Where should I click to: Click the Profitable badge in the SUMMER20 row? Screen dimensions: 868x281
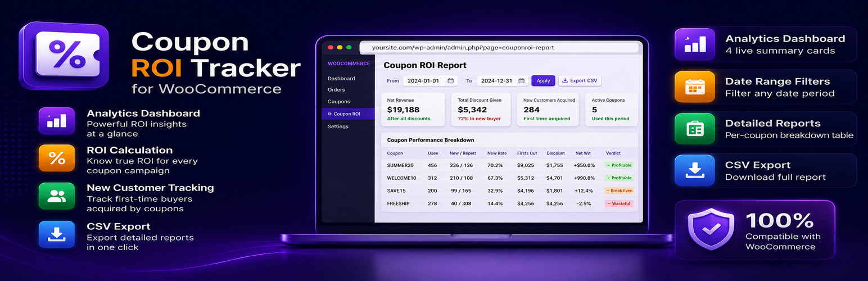(619, 165)
